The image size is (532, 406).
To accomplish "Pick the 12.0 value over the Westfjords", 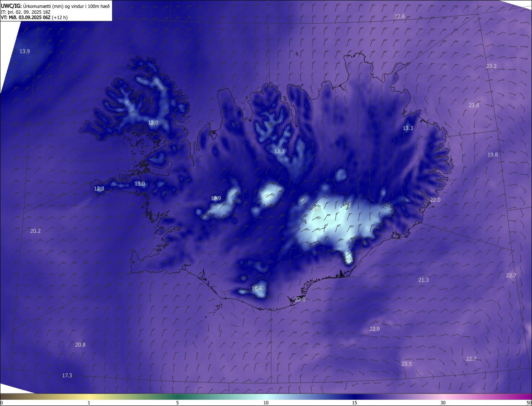I will tap(153, 122).
